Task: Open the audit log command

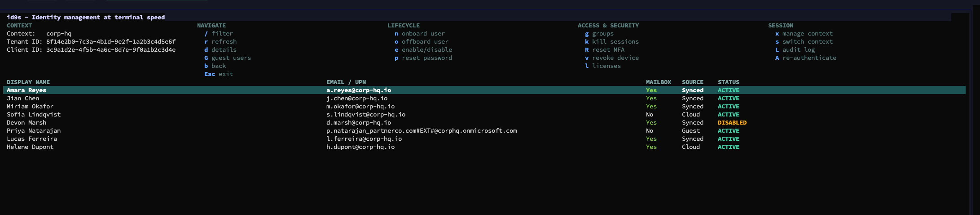Action: (x=795, y=50)
